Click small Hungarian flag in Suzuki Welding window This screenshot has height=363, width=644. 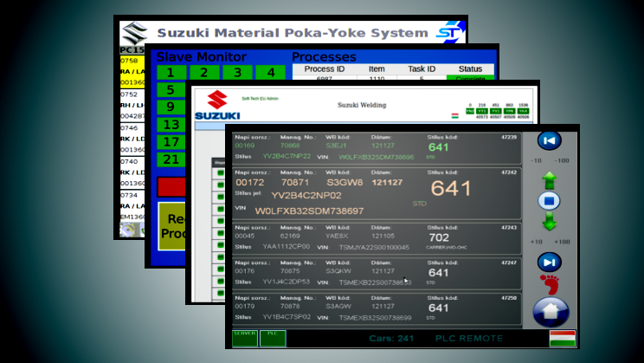pyautogui.click(x=454, y=116)
